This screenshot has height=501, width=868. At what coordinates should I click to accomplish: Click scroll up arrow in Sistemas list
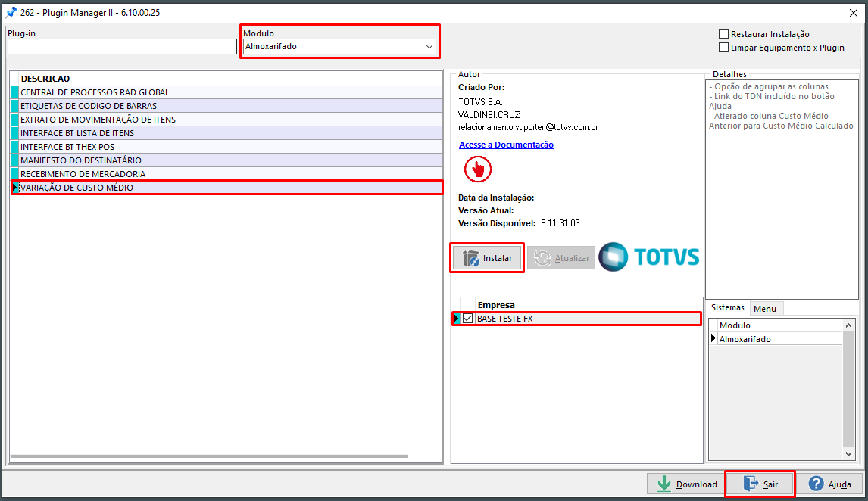click(x=848, y=325)
